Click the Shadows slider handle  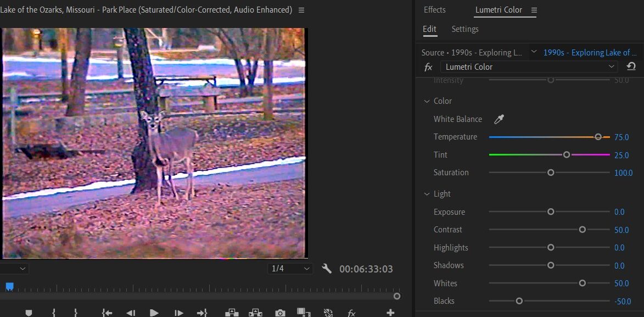click(x=551, y=265)
